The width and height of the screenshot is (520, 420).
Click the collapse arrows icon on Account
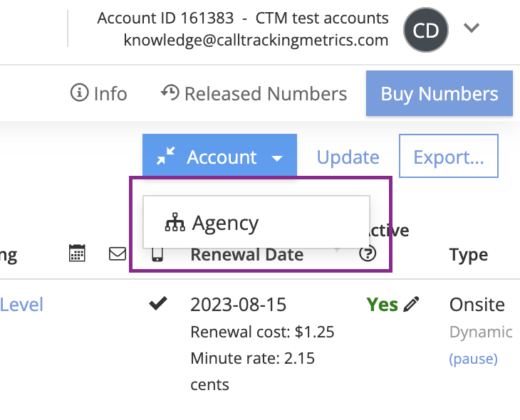tap(165, 156)
